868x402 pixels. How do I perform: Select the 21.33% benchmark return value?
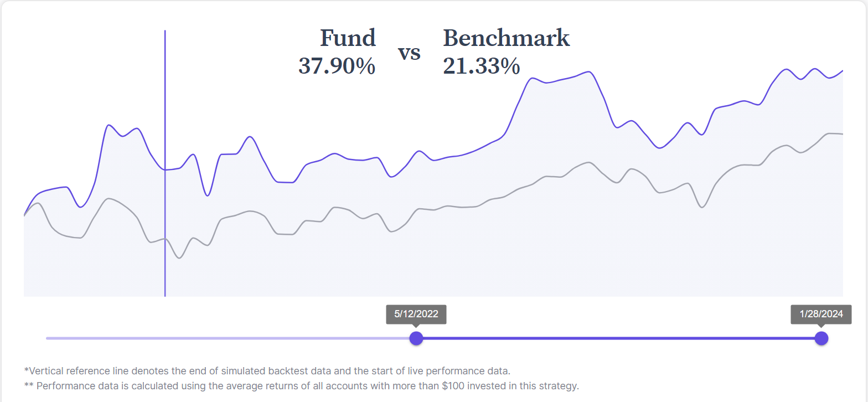click(x=481, y=66)
